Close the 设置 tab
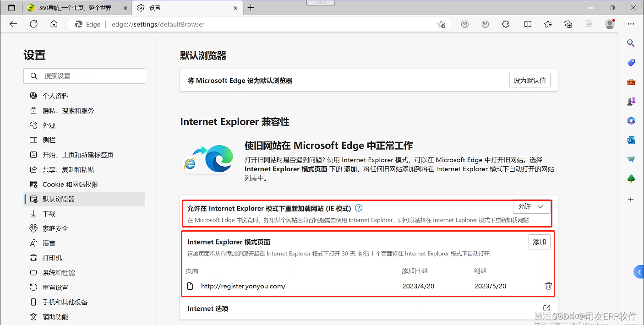The height and width of the screenshot is (325, 644). [x=235, y=8]
